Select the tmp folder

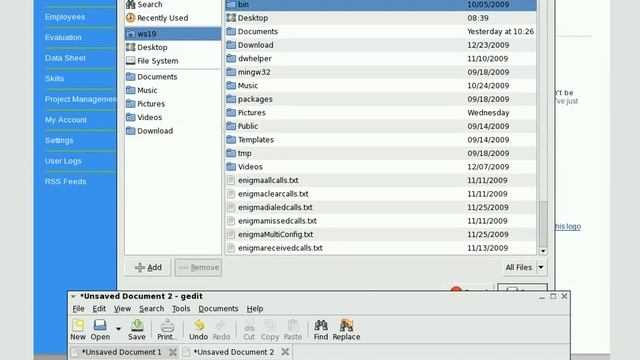coord(381,153)
